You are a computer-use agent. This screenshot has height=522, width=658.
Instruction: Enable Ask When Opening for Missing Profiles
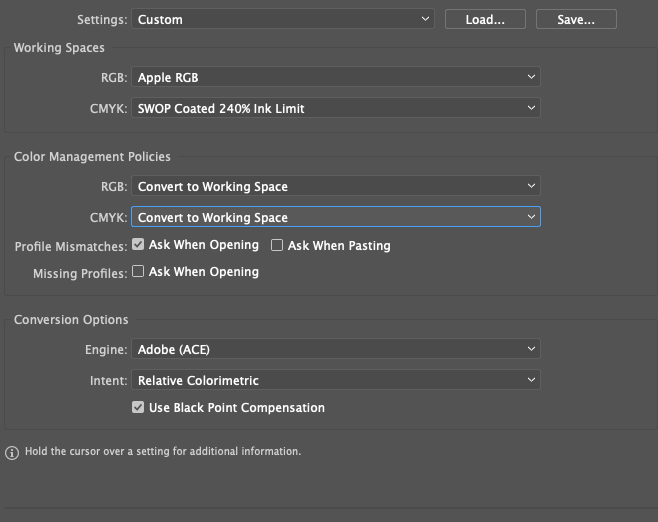click(138, 272)
